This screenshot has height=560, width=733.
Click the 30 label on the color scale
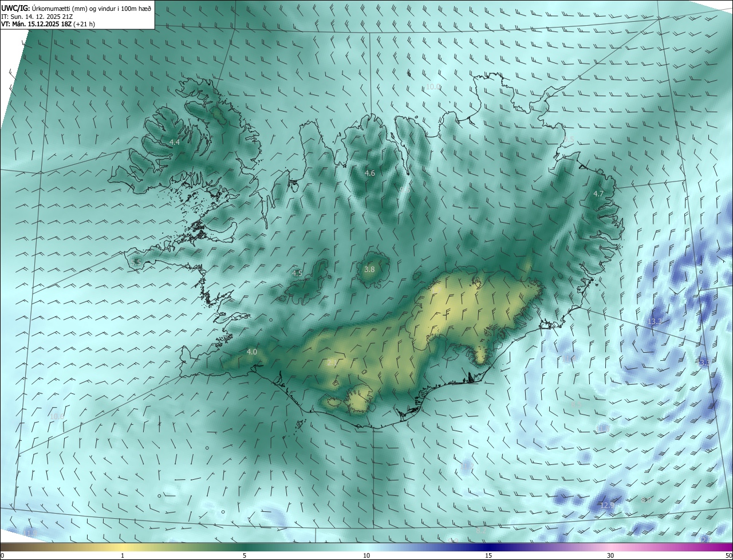(x=610, y=555)
